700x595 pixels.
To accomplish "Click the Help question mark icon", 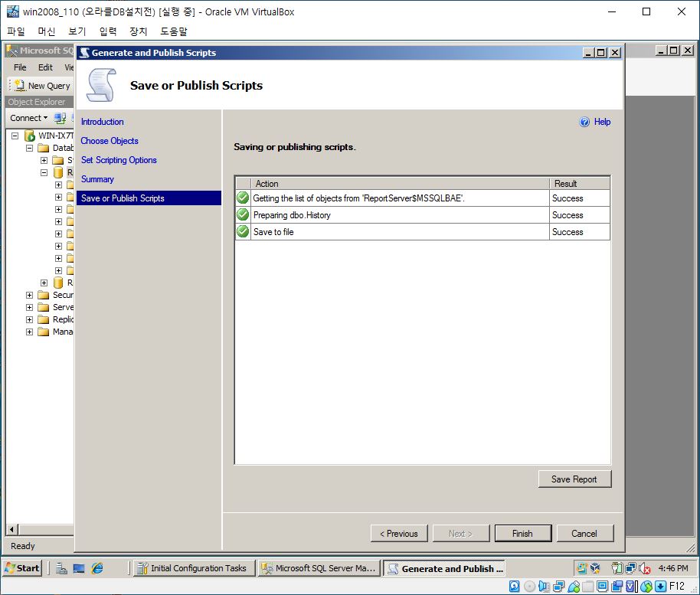I will [584, 122].
